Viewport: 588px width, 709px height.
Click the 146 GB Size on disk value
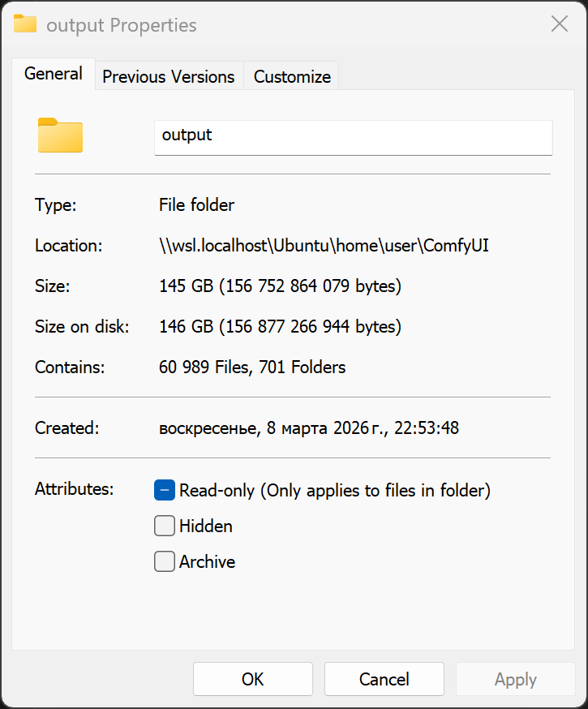(x=280, y=327)
